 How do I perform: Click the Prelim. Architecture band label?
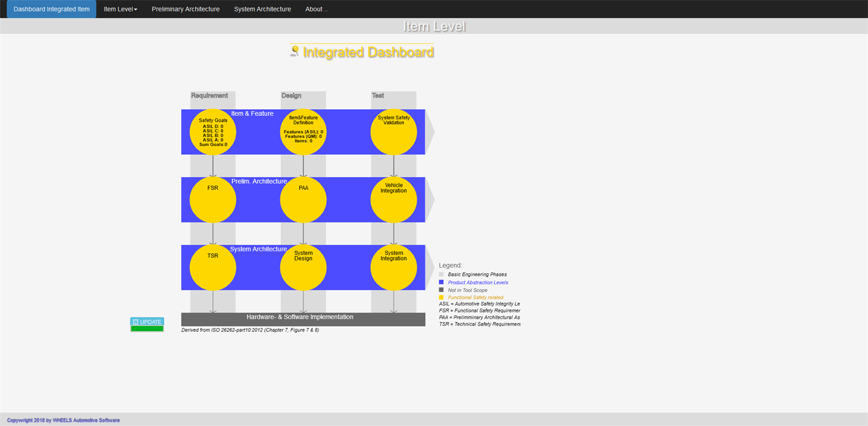pyautogui.click(x=259, y=181)
